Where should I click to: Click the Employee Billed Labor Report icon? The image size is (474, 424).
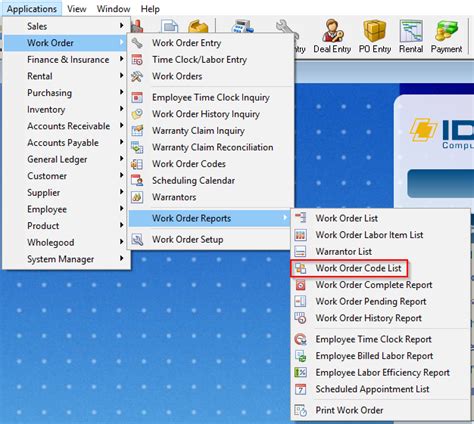[301, 356]
